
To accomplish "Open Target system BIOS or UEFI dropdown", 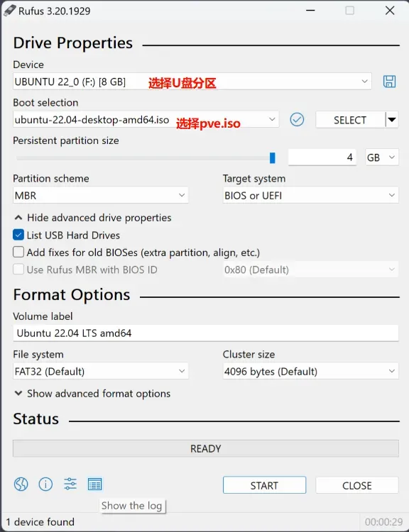I will coord(310,195).
